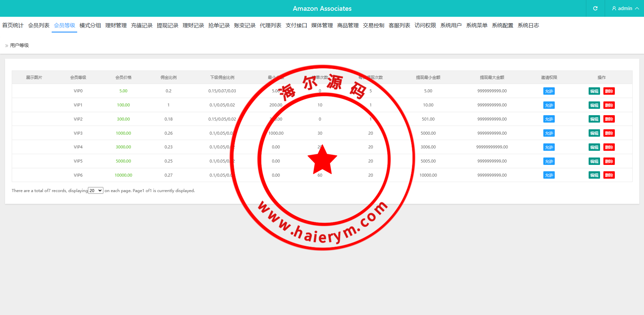
Task: Switch to the 会员列表 tab
Action: click(39, 26)
